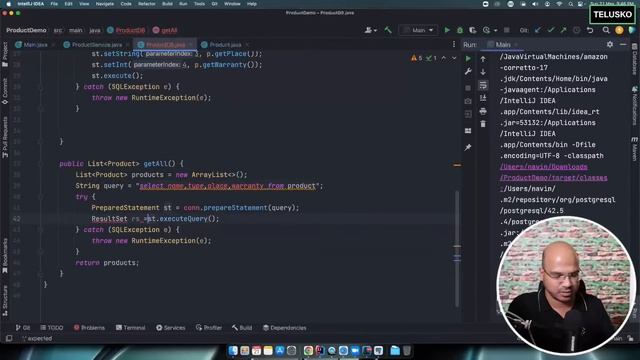
Task: Click ProductDemo breadcrumb in navigation bar
Action: click(26, 30)
